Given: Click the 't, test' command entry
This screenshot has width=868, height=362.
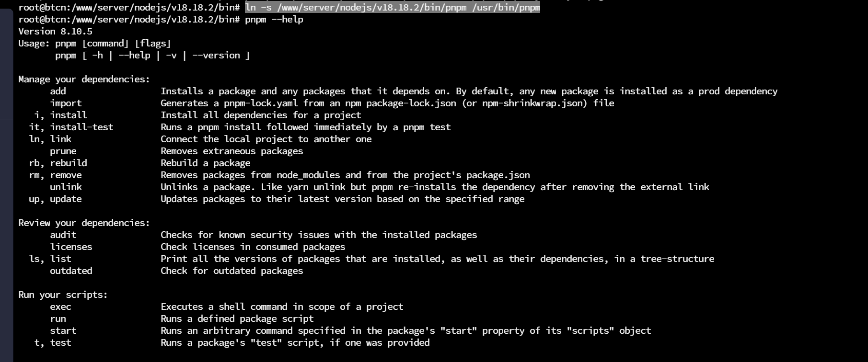Looking at the screenshot, I should tap(53, 343).
